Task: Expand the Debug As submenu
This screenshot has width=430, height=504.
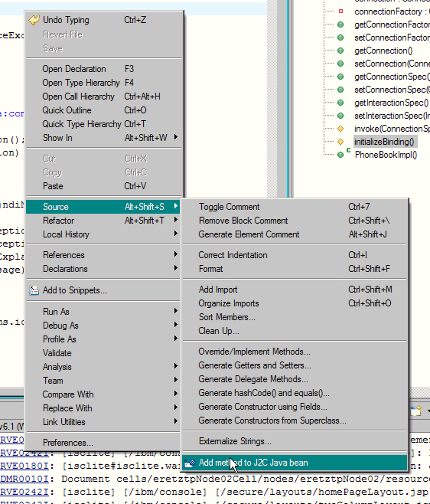Action: click(x=103, y=326)
